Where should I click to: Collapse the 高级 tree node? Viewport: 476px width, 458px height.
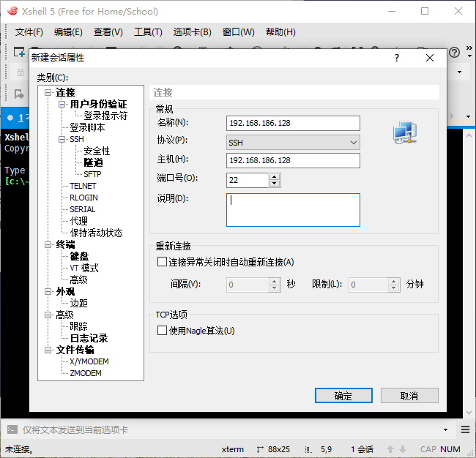[x=48, y=315]
